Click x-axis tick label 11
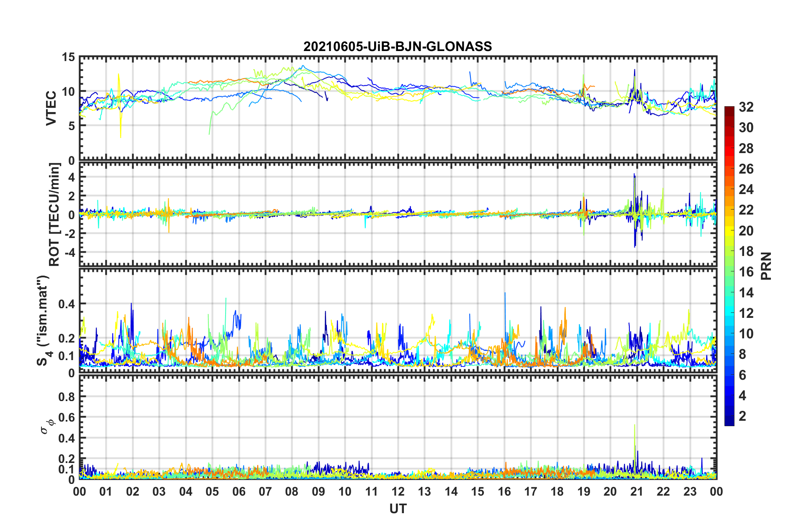The image size is (796, 532). click(372, 491)
